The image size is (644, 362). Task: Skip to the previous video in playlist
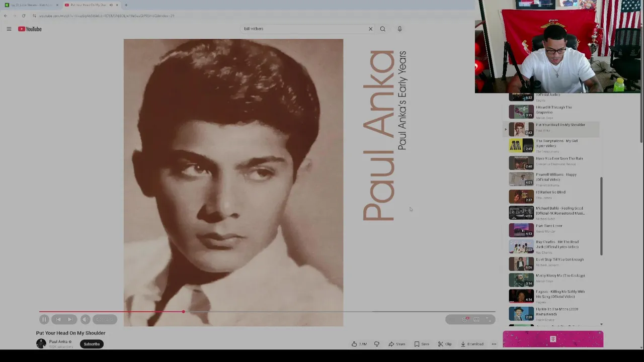pos(58,319)
